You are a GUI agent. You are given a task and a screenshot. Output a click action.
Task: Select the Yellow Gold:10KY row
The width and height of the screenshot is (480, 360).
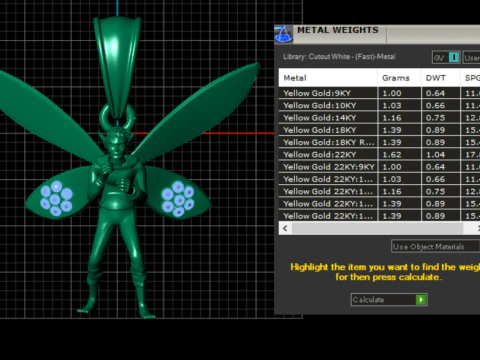pos(379,105)
